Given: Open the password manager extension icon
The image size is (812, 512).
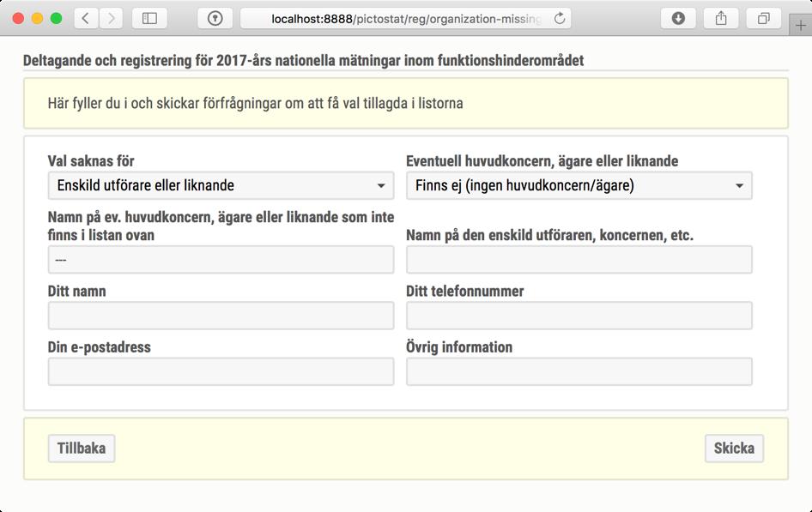Looking at the screenshot, I should tap(215, 19).
